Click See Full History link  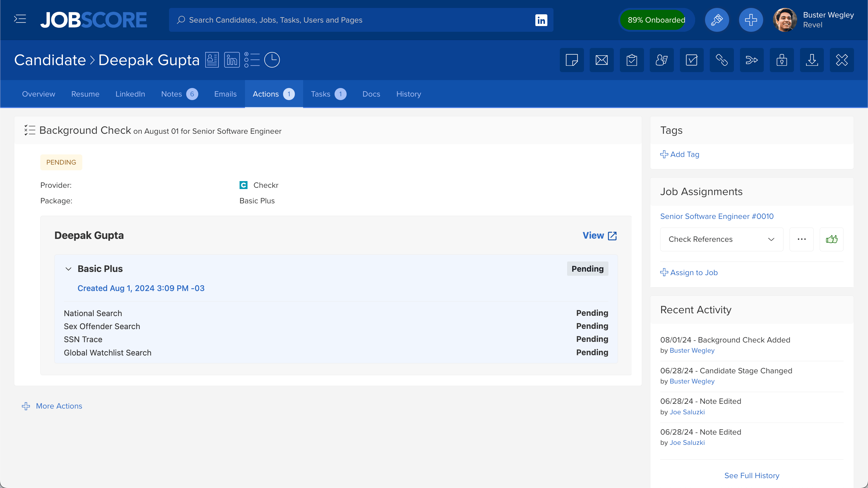point(751,476)
